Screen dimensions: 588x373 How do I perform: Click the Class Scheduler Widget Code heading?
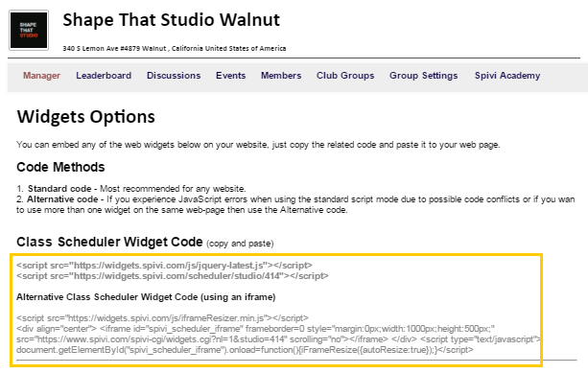coord(109,243)
